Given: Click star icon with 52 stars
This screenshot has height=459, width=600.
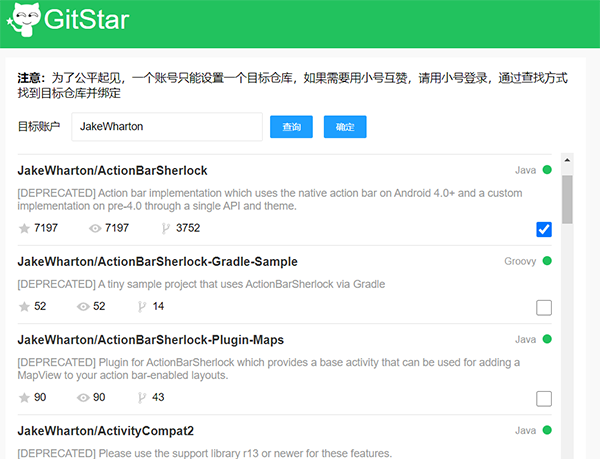Looking at the screenshot, I should [x=24, y=306].
